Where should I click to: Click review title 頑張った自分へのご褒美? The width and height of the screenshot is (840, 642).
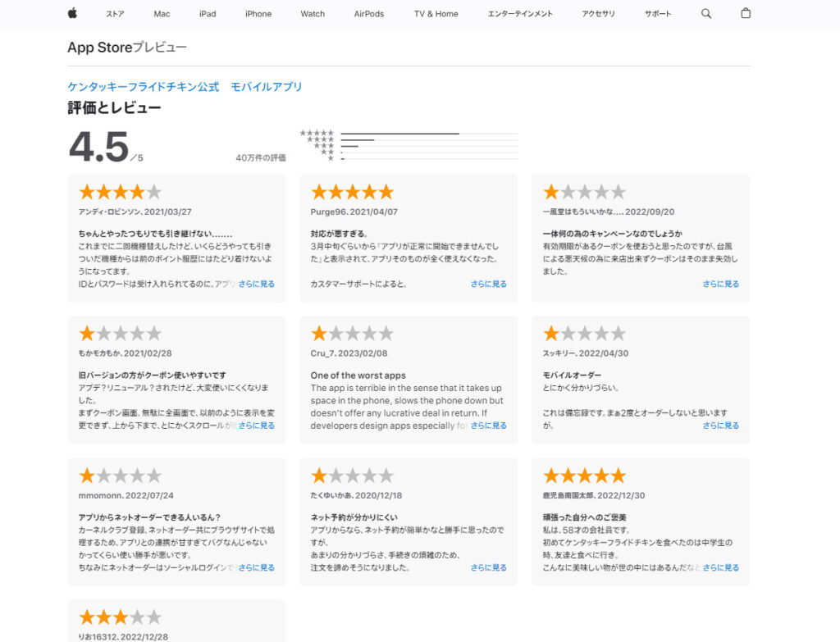[x=584, y=517]
